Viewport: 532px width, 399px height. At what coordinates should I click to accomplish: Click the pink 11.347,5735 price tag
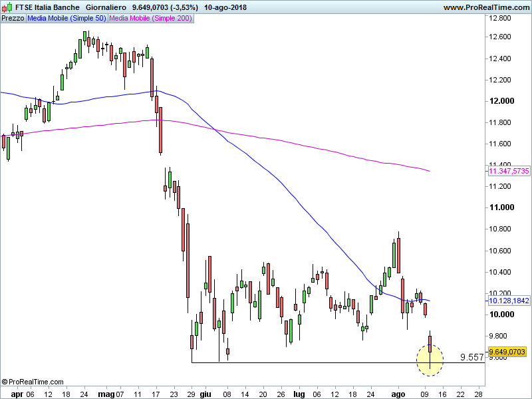click(509, 171)
